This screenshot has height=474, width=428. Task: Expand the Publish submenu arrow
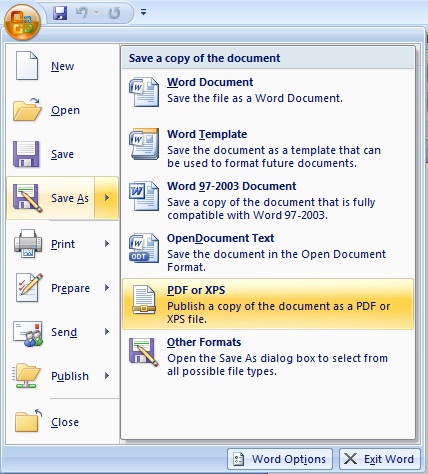point(107,376)
